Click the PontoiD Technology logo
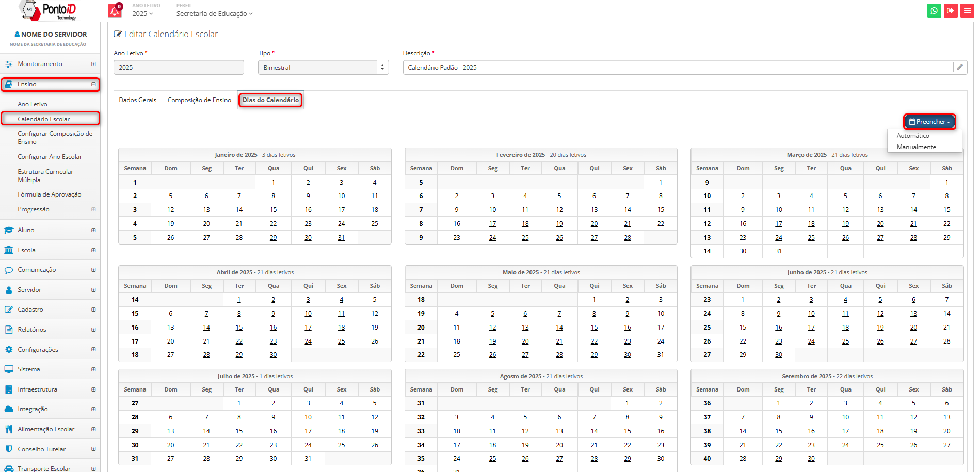This screenshot has width=980, height=472. click(x=50, y=10)
